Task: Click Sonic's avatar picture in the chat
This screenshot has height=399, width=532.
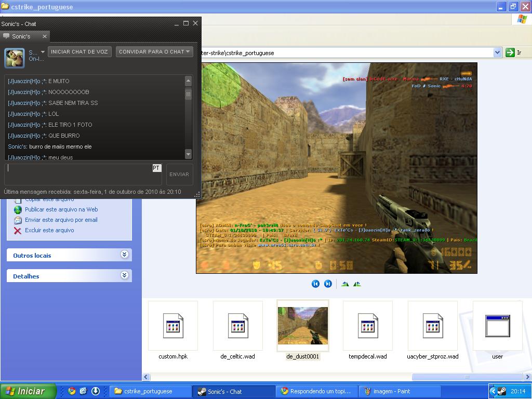Action: pos(14,58)
